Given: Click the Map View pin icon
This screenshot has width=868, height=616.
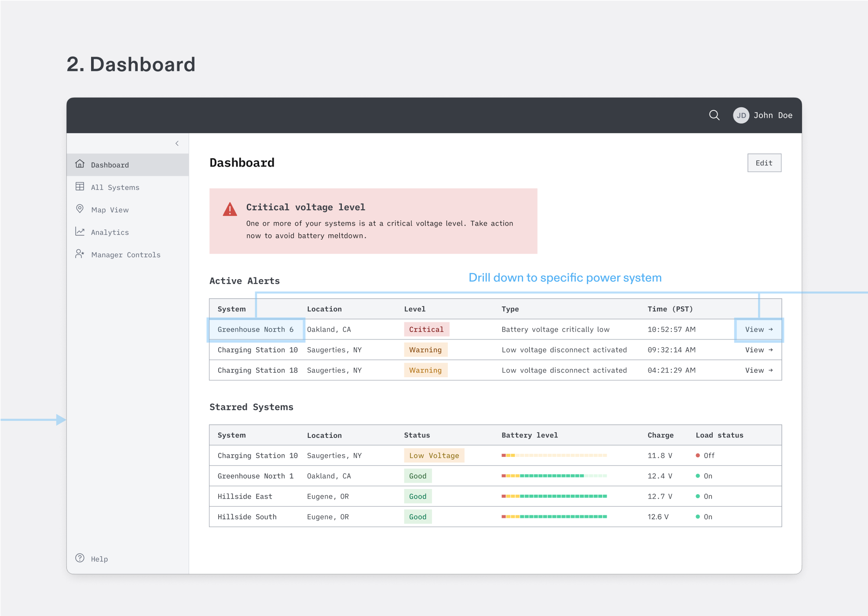Looking at the screenshot, I should pos(80,209).
